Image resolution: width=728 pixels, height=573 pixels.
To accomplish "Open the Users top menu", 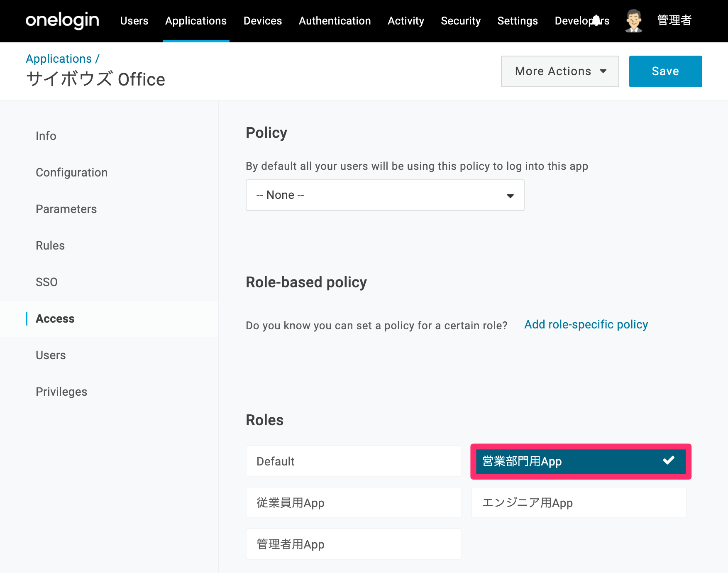I will point(134,21).
